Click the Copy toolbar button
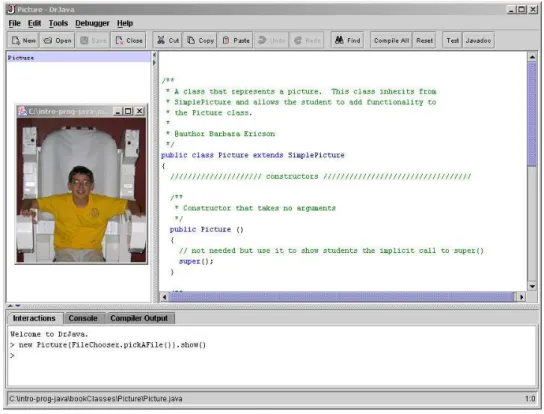Viewport: 544px width, 414px height. coord(200,40)
